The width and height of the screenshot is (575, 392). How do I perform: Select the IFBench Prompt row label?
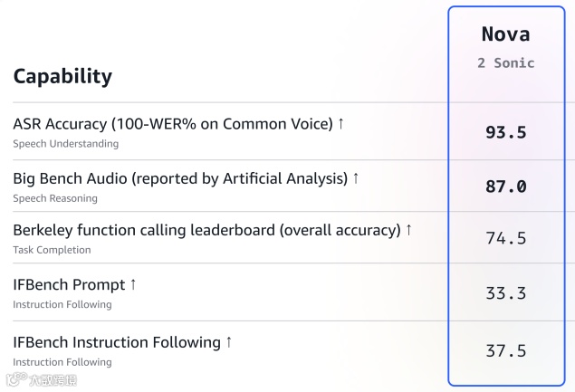point(69,284)
